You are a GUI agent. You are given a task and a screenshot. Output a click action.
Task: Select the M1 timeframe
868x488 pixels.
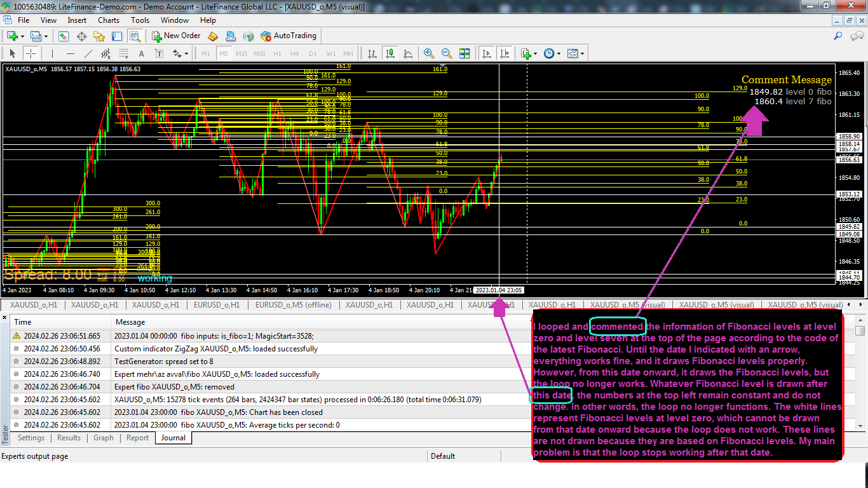coord(206,53)
